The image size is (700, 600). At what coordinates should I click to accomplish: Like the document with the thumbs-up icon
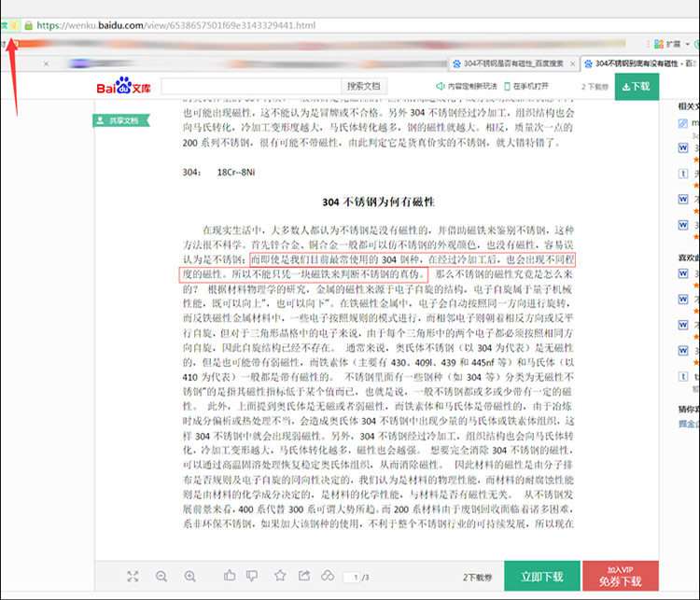(230, 576)
